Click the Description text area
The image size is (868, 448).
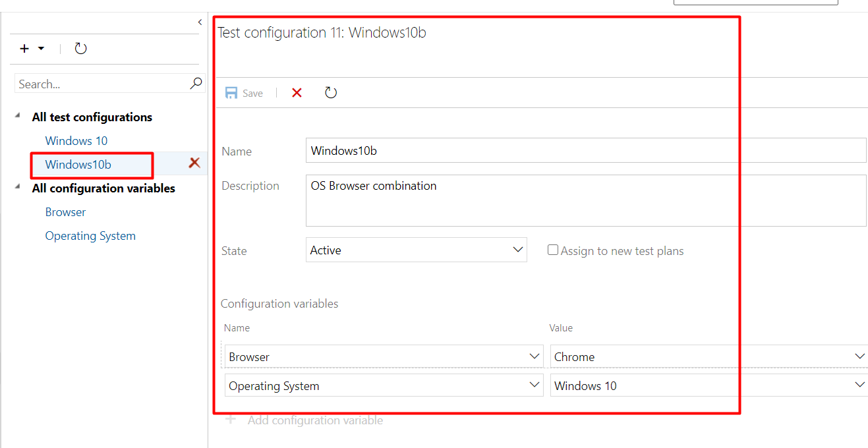[x=586, y=200]
